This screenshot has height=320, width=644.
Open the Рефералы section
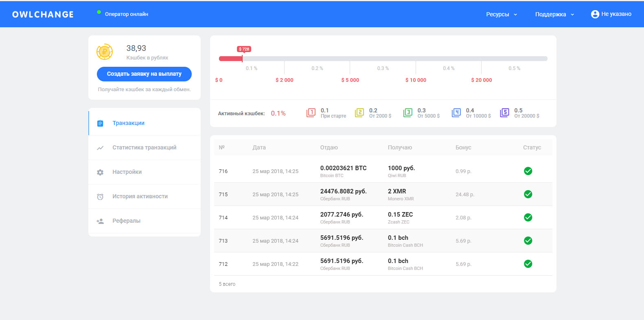pos(126,221)
